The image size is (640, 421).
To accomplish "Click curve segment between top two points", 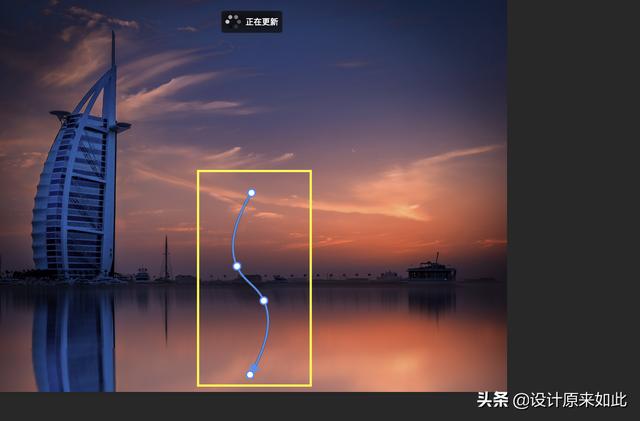I will pyautogui.click(x=236, y=229).
